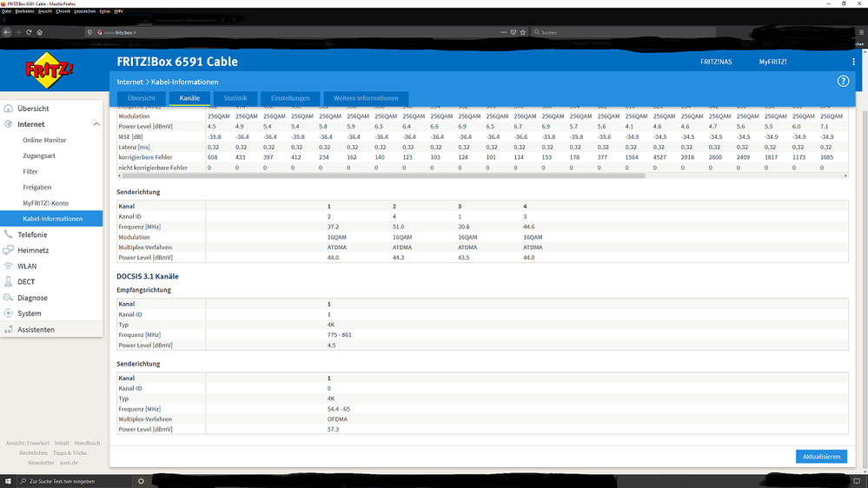Click the Cortana circle icon in taskbar
This screenshot has width=868, height=488.
coord(141,481)
